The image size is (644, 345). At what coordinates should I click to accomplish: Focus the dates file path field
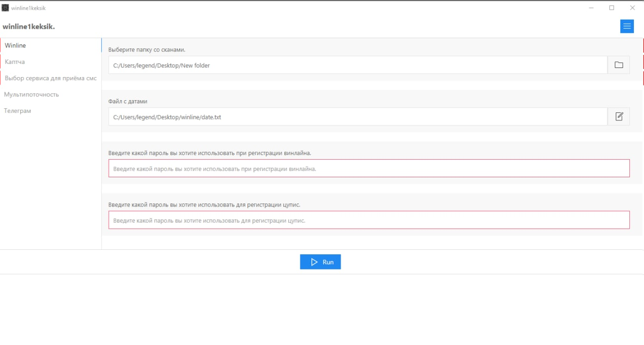pyautogui.click(x=358, y=117)
